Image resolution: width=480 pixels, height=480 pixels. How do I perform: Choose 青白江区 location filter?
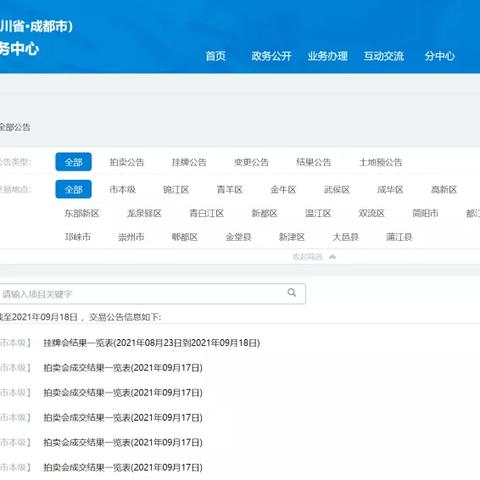pyautogui.click(x=207, y=213)
